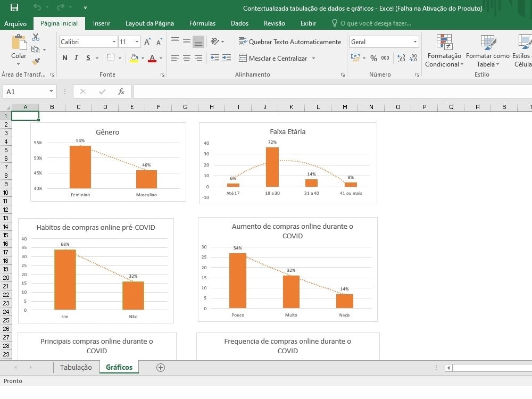Open the font name dropdown
The image size is (532, 399).
pyautogui.click(x=115, y=41)
